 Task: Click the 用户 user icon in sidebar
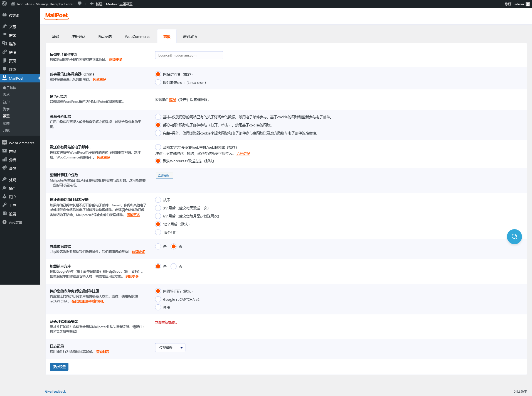click(4, 197)
